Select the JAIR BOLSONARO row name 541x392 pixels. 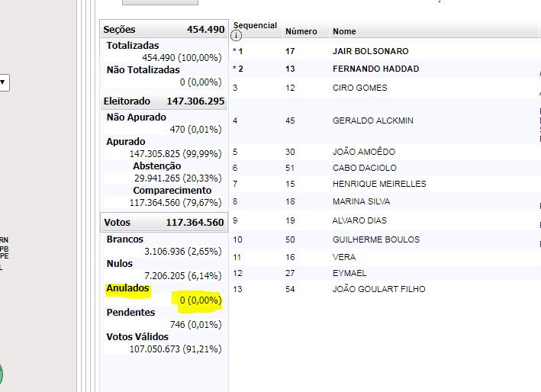tap(371, 51)
